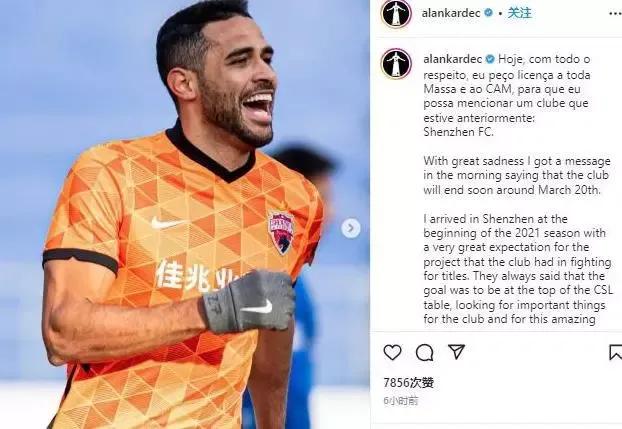Click the verified badge next to the caption username
622x429 pixels.
(490, 59)
